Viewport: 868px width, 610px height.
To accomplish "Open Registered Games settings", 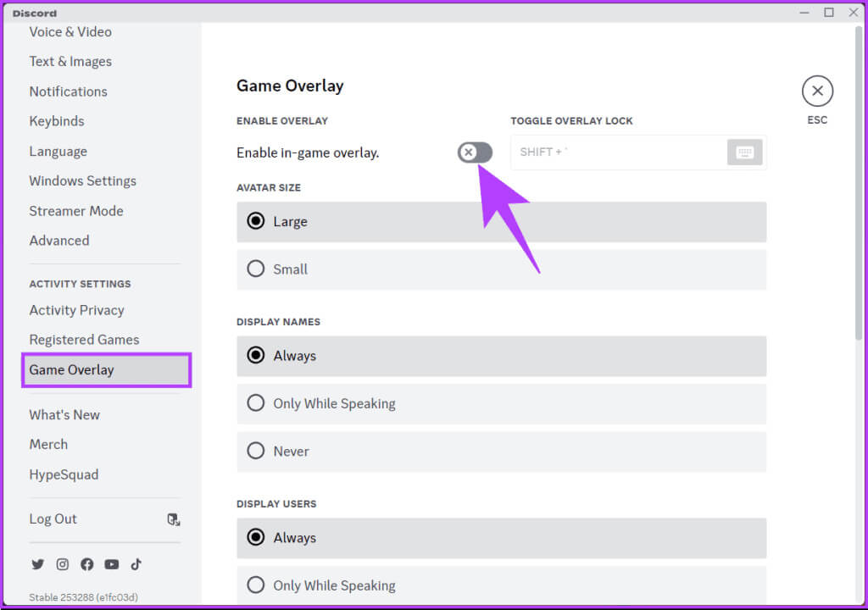I will [84, 340].
